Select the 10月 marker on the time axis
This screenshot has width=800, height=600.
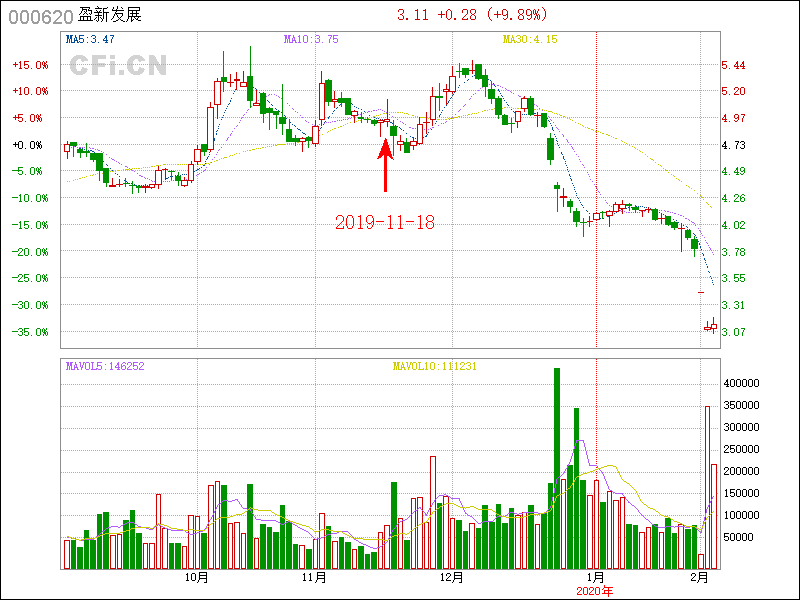(x=197, y=577)
